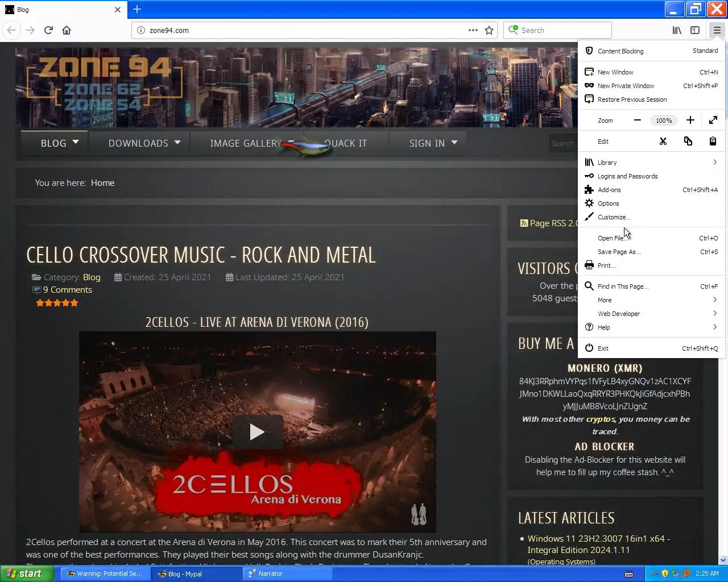Open the 9 Comments link
This screenshot has width=728, height=582.
(x=67, y=290)
